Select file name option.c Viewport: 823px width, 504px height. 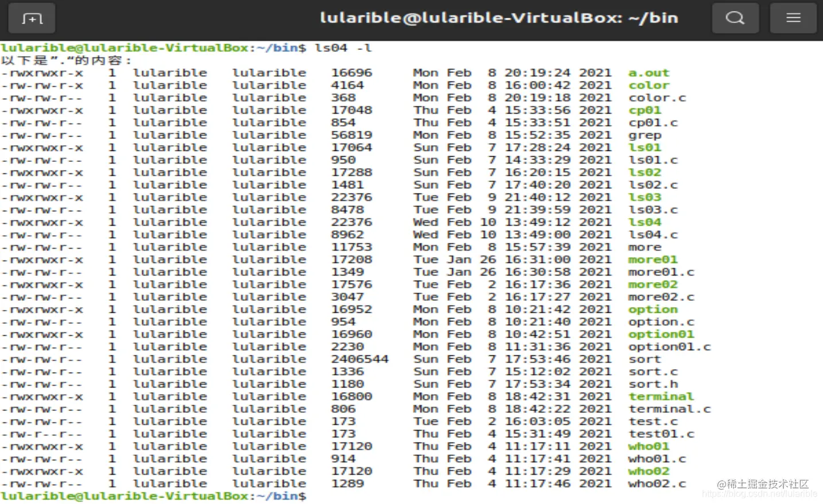pyautogui.click(x=661, y=322)
